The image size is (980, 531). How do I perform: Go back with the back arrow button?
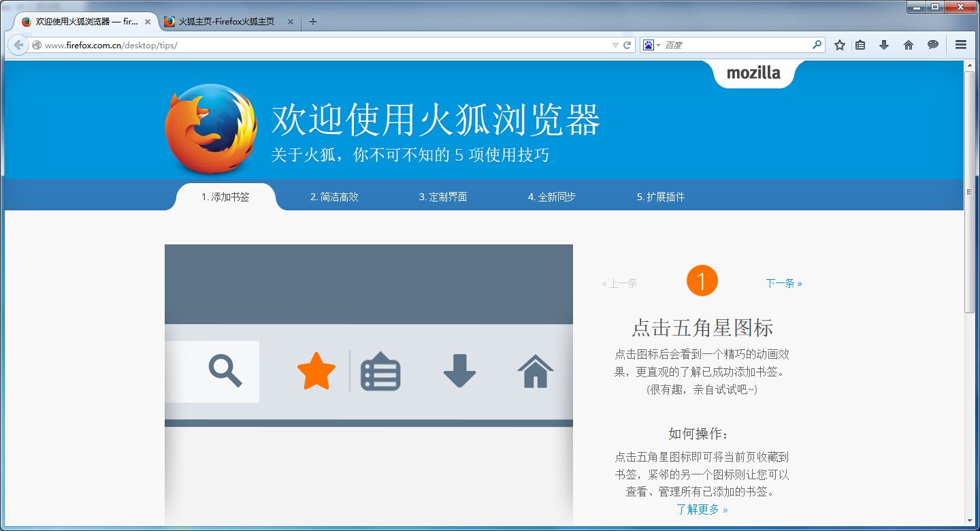coord(18,45)
